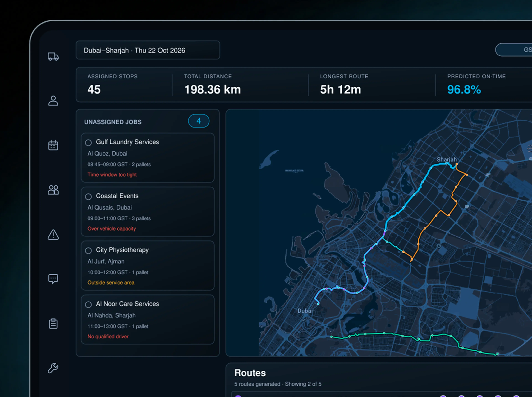Open the chat messages sidebar icon
The image size is (532, 397).
[53, 279]
